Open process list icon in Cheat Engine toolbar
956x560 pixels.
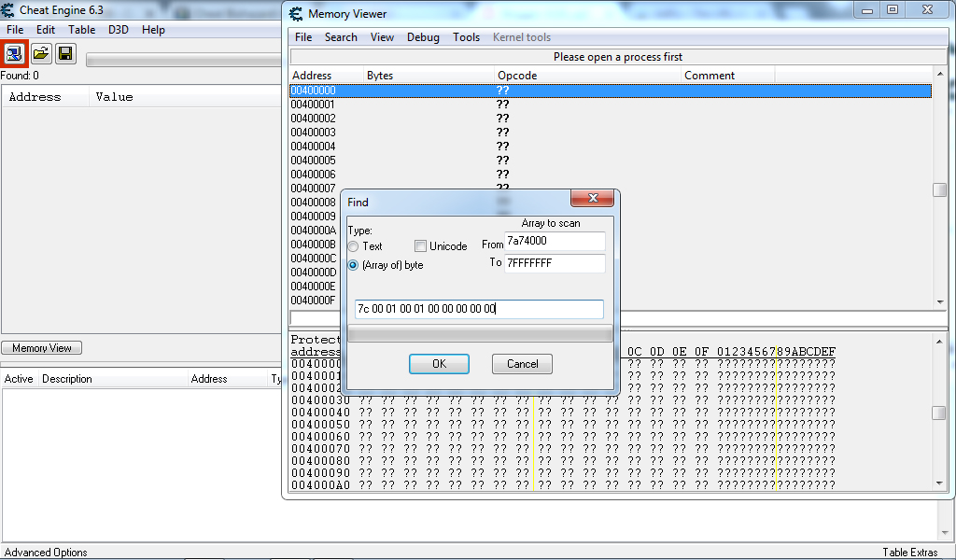point(14,53)
